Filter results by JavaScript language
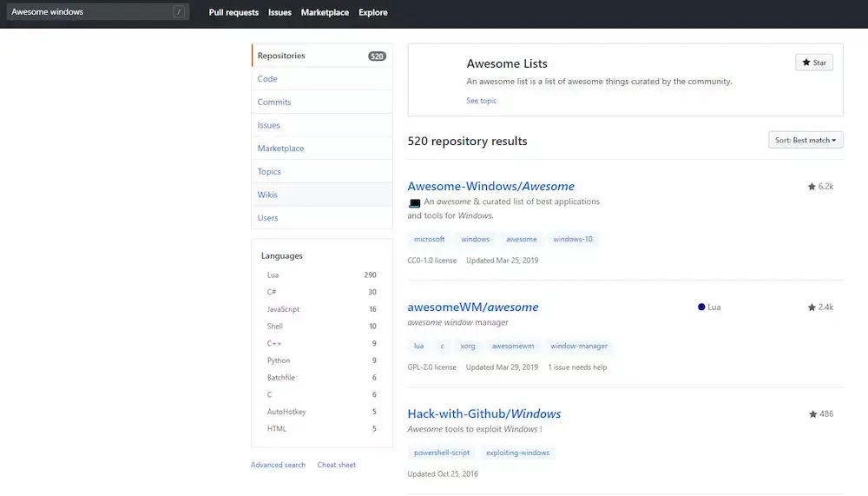The width and height of the screenshot is (868, 496). click(x=322, y=309)
